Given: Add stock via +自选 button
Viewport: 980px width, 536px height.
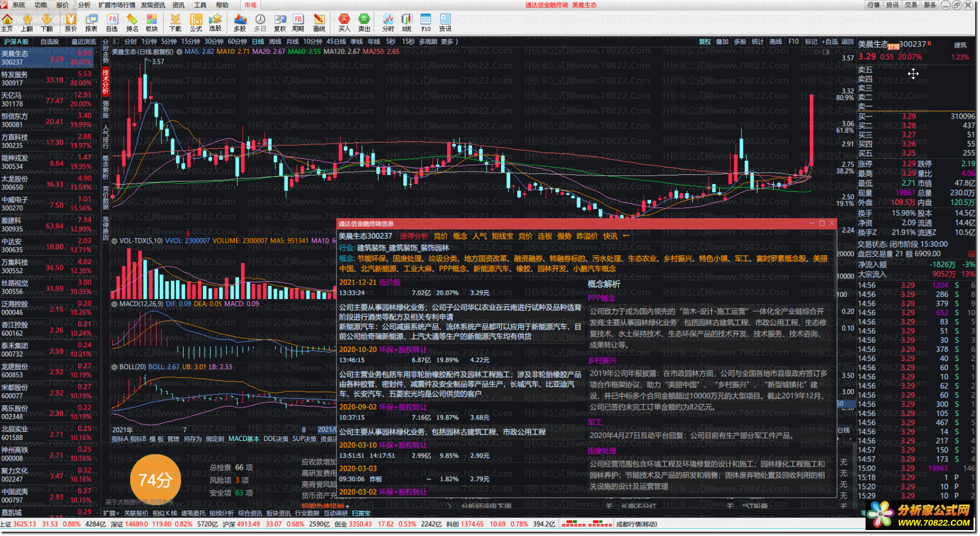Looking at the screenshot, I should [x=829, y=42].
